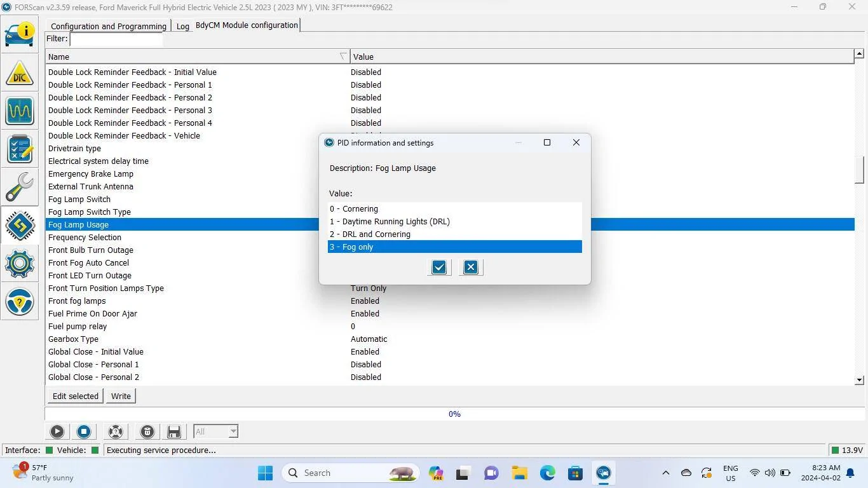This screenshot has width=868, height=488.
Task: Open Task View on the taskbar
Action: pos(464,473)
